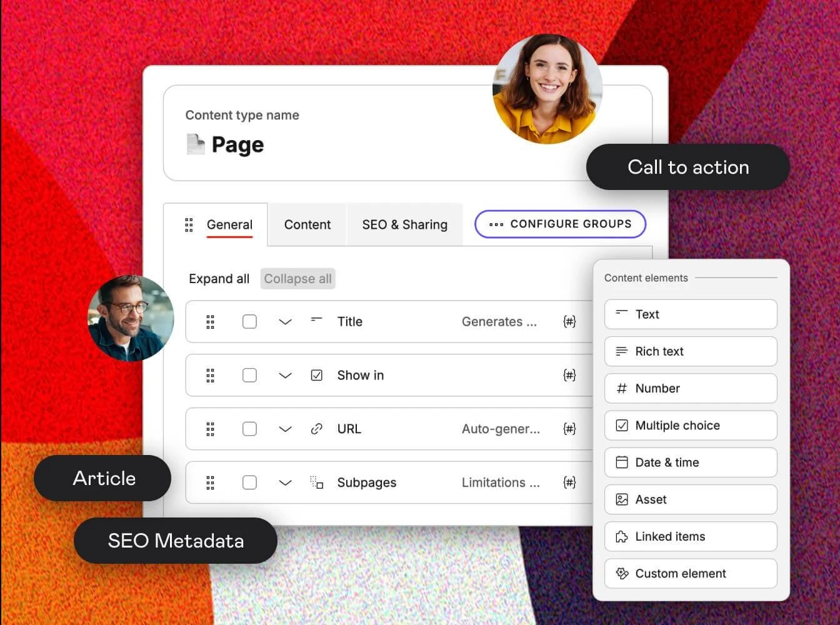Check the Title row checkbox

pyautogui.click(x=249, y=321)
